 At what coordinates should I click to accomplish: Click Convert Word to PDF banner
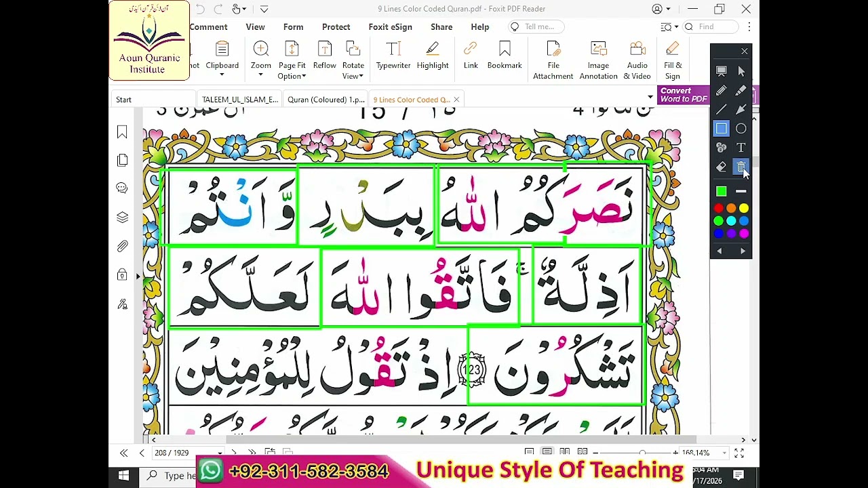pos(684,95)
